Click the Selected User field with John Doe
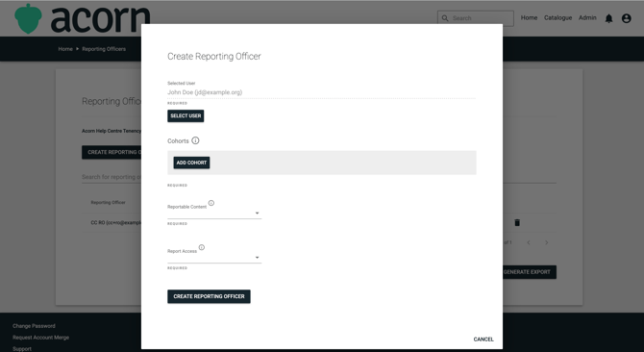Screen dimensions: 644x352 321,92
